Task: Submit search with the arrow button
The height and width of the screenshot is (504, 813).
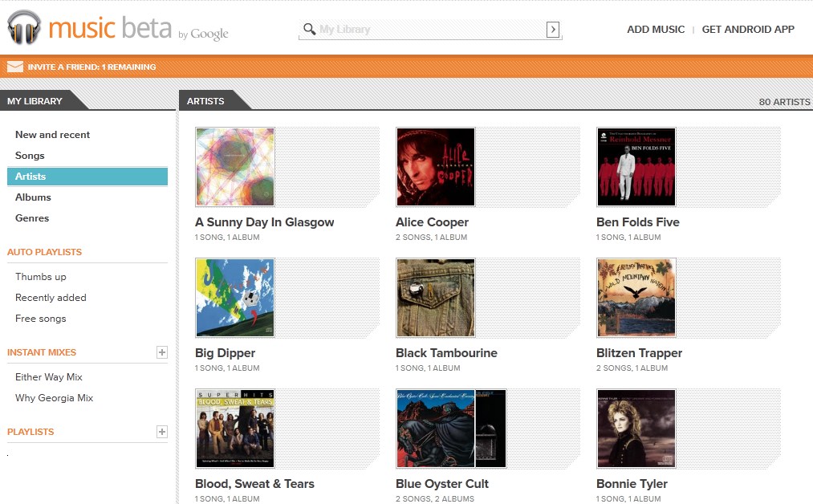Action: point(553,30)
